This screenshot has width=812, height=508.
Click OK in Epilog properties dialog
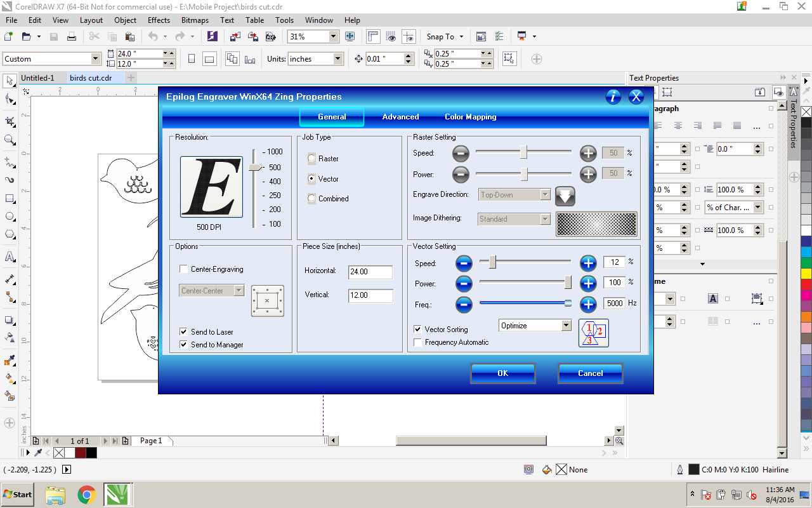[502, 373]
